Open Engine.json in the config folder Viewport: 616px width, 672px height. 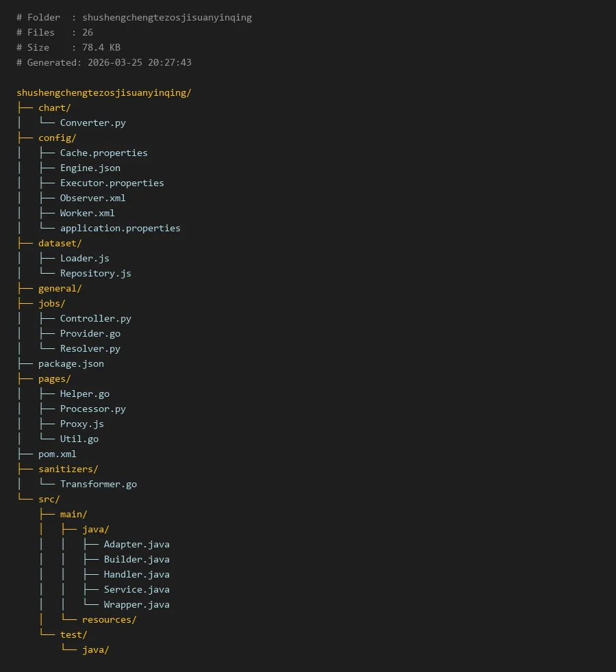click(x=90, y=168)
